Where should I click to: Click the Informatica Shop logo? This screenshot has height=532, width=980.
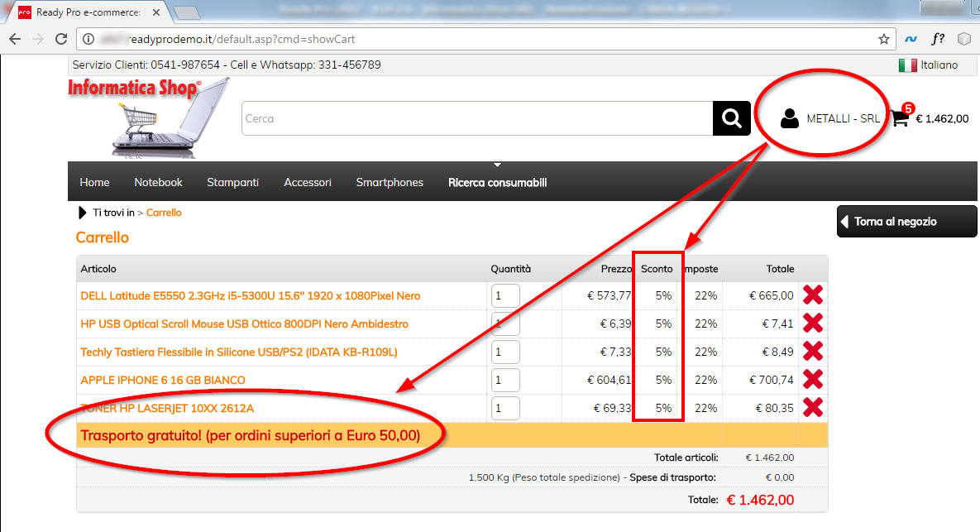[149, 117]
